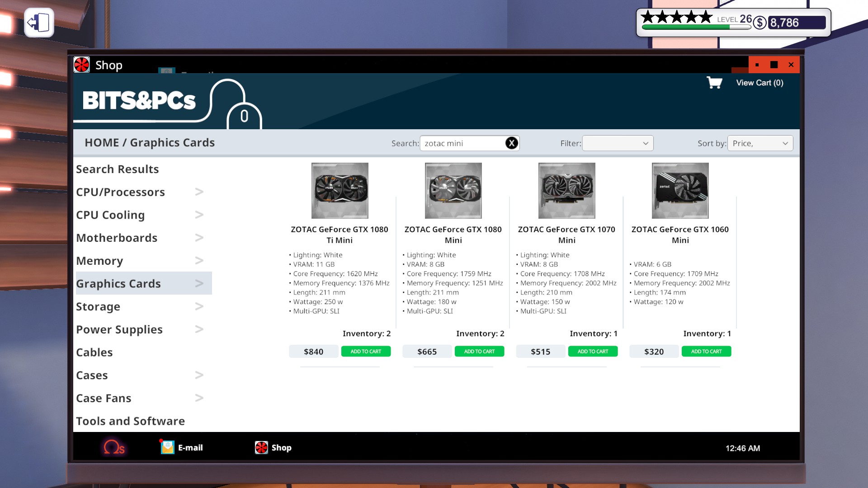The width and height of the screenshot is (868, 488).
Task: Click the BITS&PCs logo
Action: pos(139,100)
